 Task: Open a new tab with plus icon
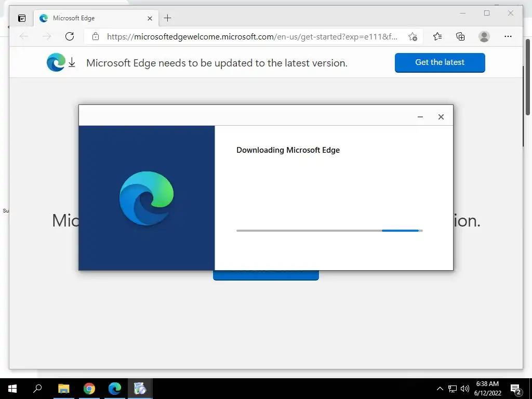pos(168,18)
